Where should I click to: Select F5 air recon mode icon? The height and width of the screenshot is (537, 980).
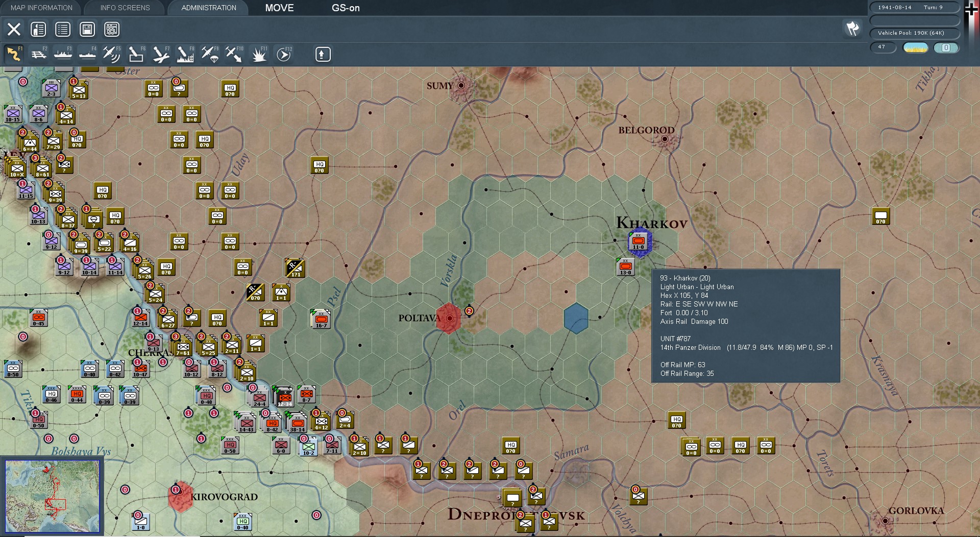(x=112, y=54)
